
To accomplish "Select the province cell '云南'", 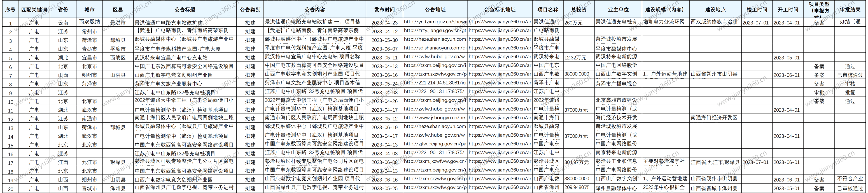I will [x=63, y=23].
